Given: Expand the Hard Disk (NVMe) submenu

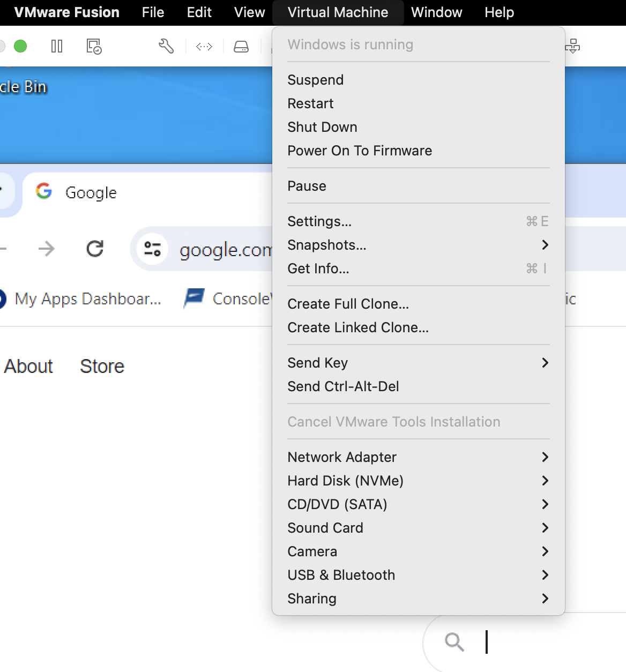Looking at the screenshot, I should pos(419,481).
